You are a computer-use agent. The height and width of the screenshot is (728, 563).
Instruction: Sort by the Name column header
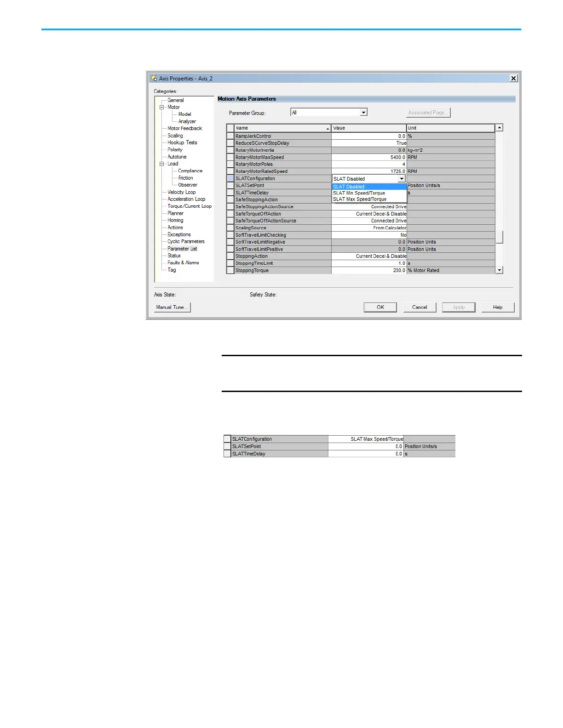tap(282, 128)
